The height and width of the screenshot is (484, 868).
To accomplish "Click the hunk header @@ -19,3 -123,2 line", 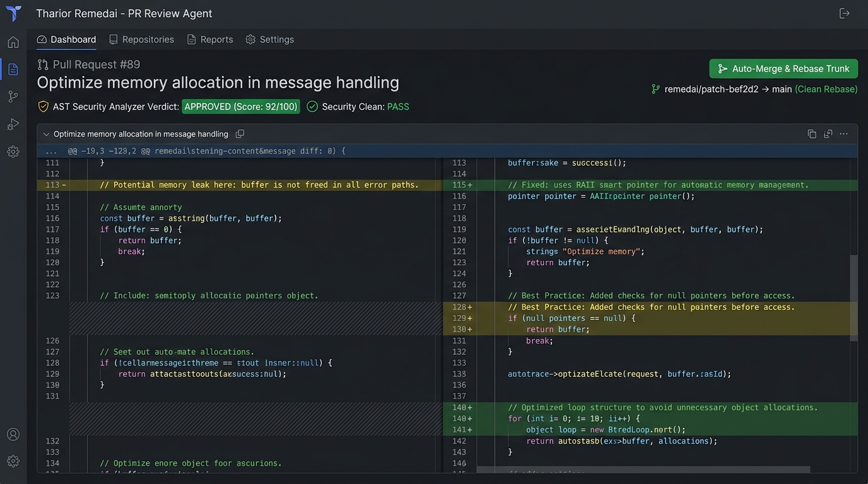I will 206,151.
